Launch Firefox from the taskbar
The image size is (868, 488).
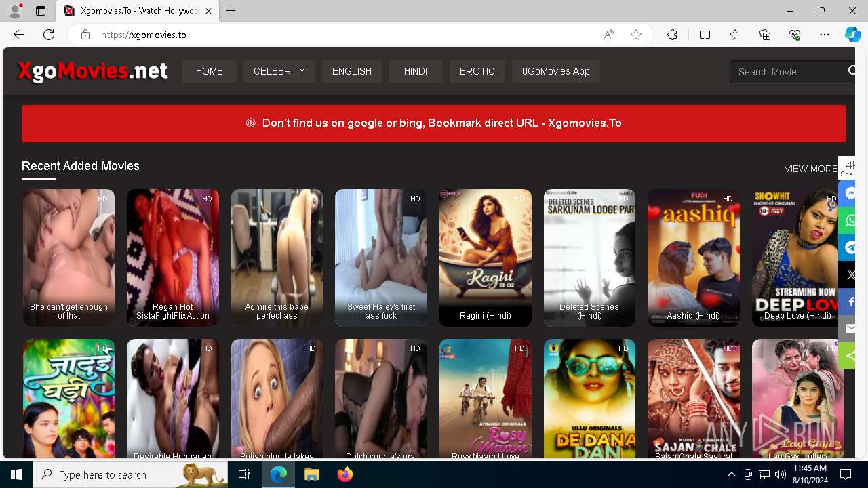click(345, 474)
